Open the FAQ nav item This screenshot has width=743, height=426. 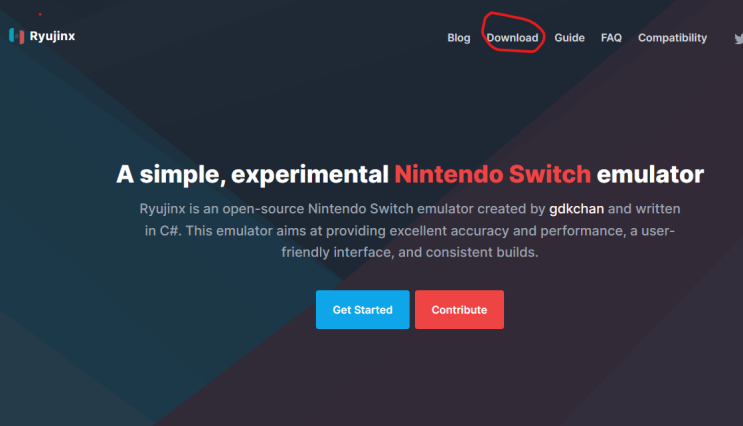[x=611, y=38]
